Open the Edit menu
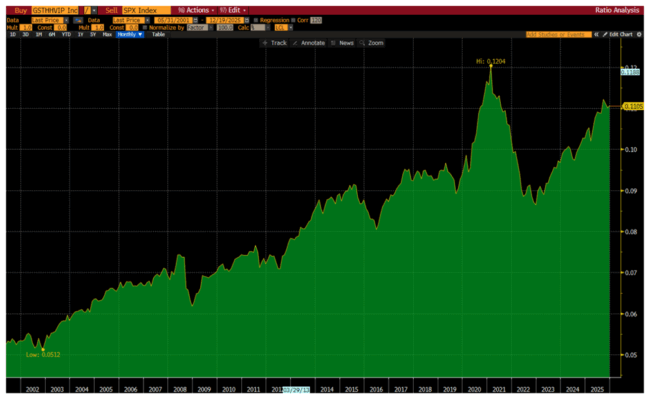 click(230, 9)
